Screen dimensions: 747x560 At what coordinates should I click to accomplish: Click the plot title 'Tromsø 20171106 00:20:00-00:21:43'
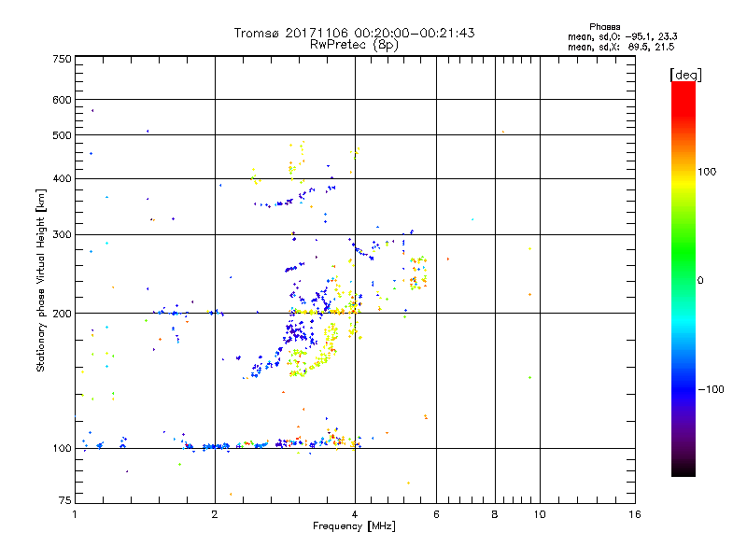click(354, 33)
